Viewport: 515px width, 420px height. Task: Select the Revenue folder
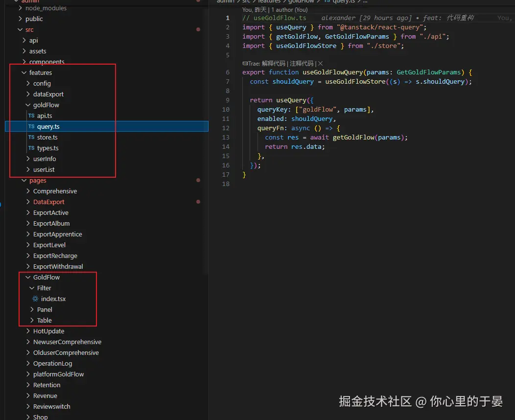click(x=45, y=396)
